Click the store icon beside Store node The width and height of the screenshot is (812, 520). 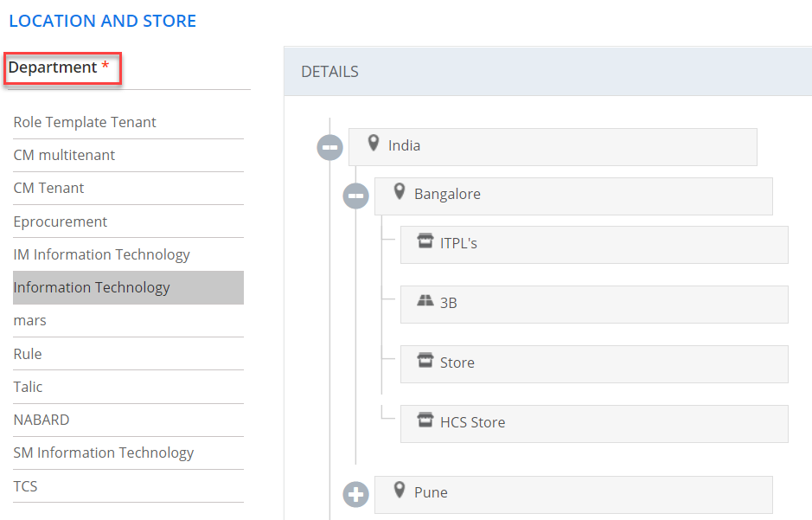[425, 361]
